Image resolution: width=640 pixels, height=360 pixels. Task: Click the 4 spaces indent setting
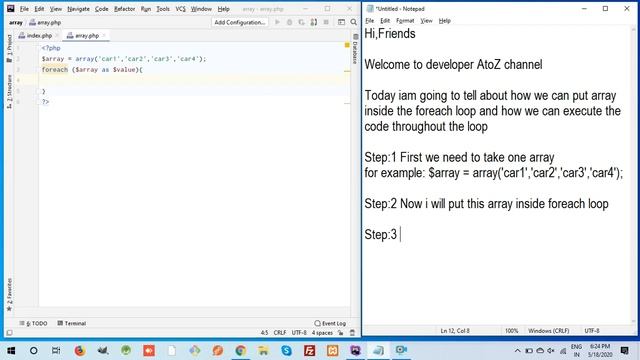322,333
